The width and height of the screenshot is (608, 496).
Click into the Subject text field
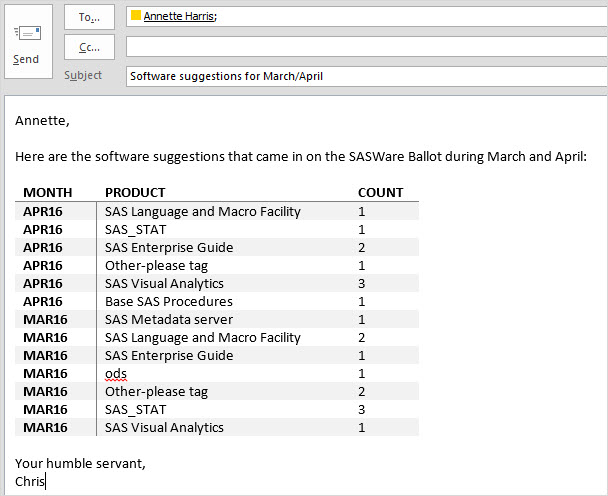(x=366, y=76)
